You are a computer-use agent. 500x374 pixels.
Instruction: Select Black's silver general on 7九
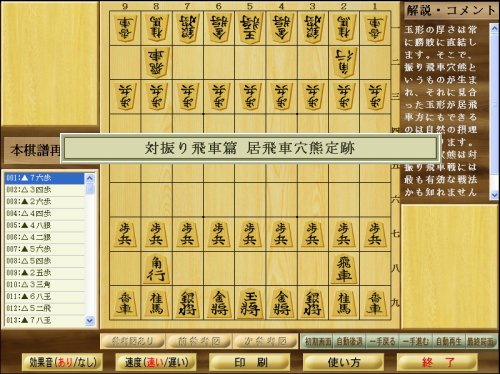click(187, 303)
